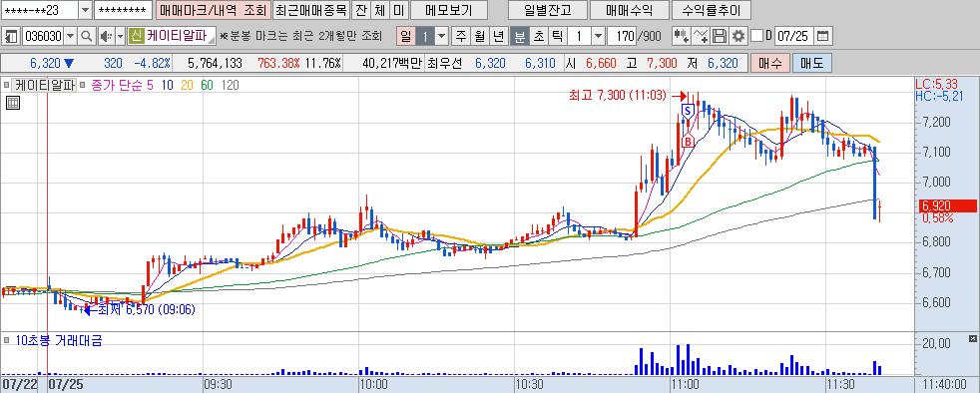The width and height of the screenshot is (980, 393).
Task: Expand the tick interval dropdown arrow
Action: click(598, 36)
